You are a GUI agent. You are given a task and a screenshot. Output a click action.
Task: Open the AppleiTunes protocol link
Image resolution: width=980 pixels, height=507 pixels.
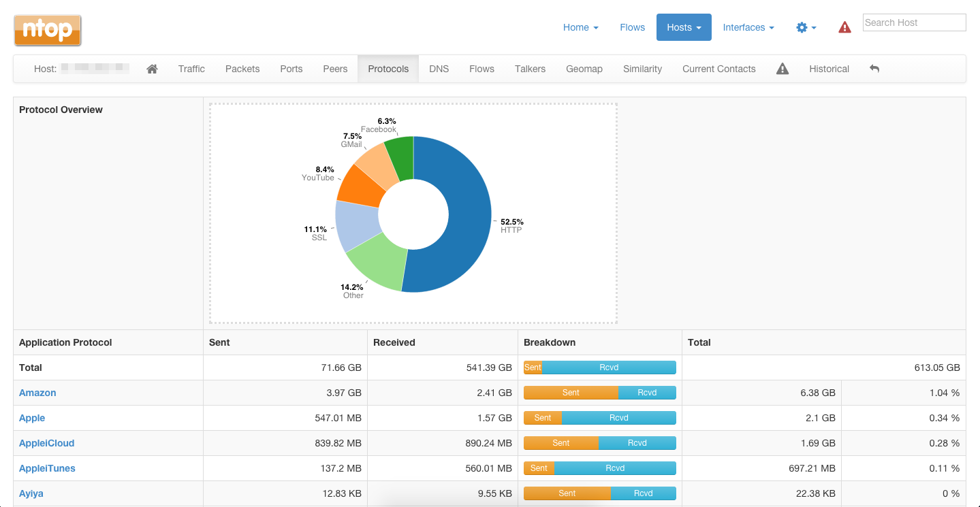(x=47, y=468)
